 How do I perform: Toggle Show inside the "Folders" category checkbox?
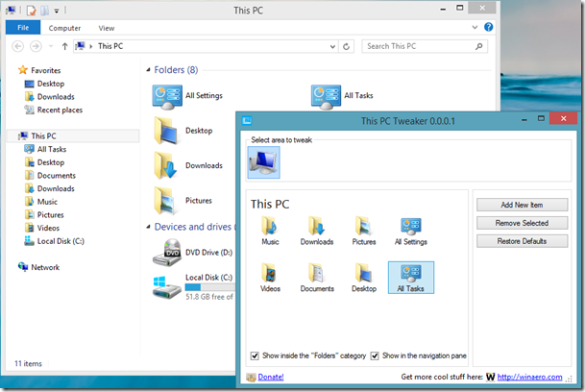[x=255, y=355]
